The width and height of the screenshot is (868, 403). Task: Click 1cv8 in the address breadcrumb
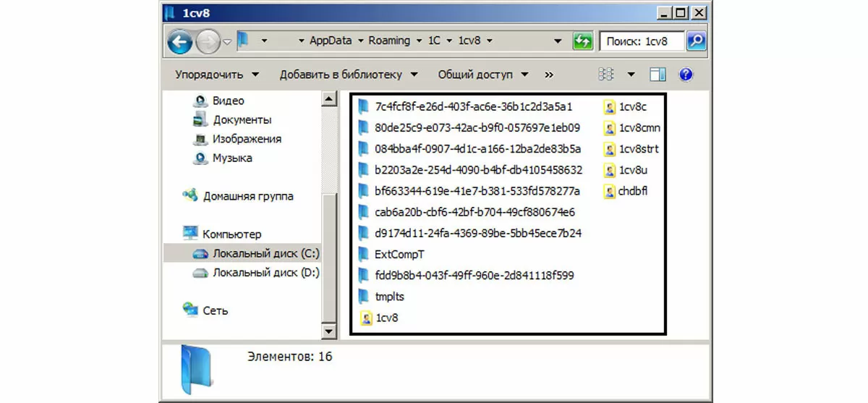tap(469, 41)
